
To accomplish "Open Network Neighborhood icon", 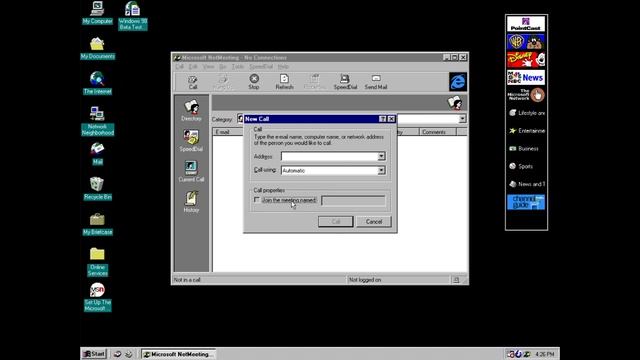I will click(97, 121).
